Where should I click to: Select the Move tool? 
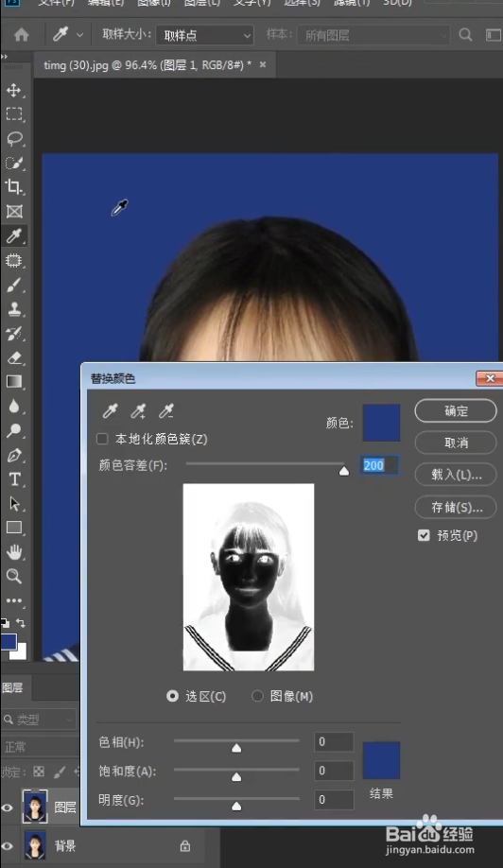(x=14, y=90)
